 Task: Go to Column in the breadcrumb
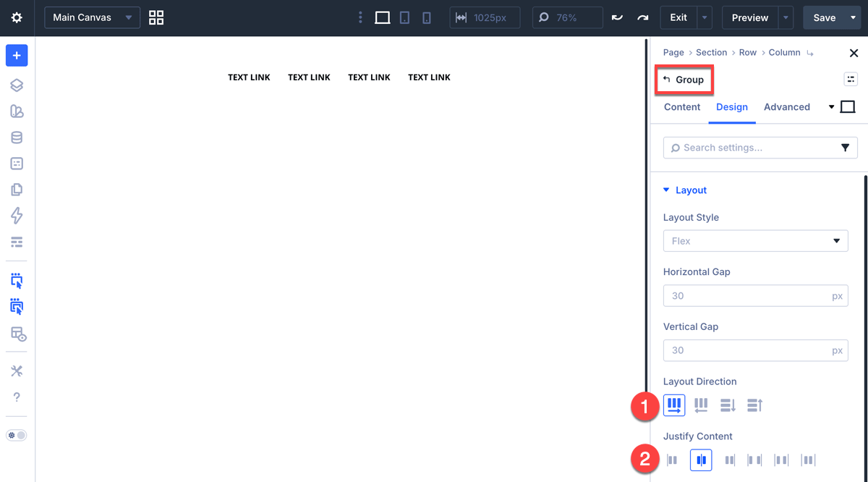(x=784, y=53)
